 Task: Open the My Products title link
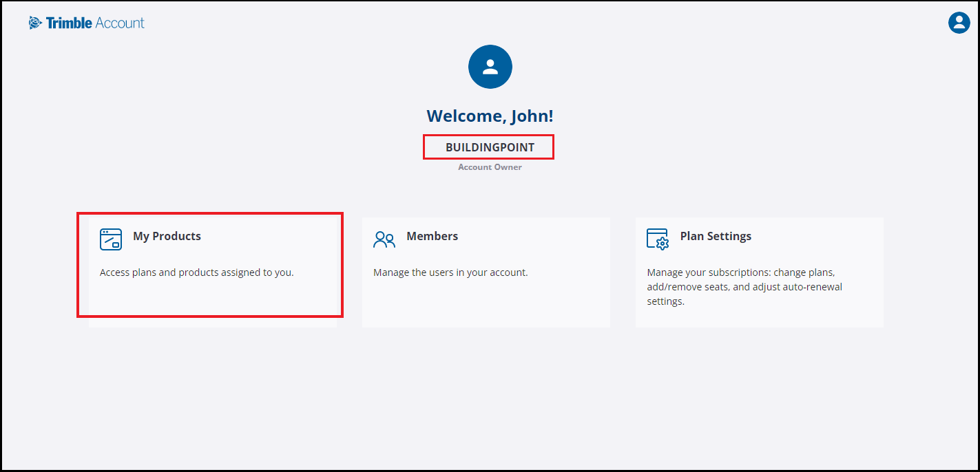click(167, 236)
